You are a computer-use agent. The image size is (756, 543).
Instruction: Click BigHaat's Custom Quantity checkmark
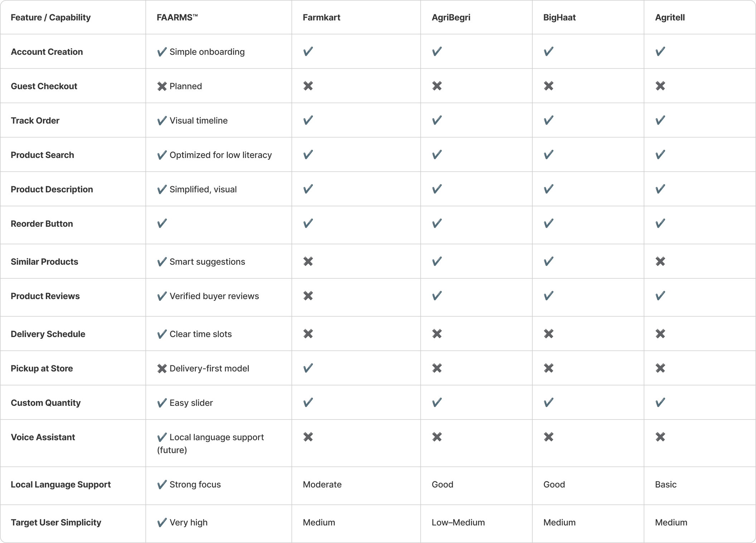coord(548,403)
